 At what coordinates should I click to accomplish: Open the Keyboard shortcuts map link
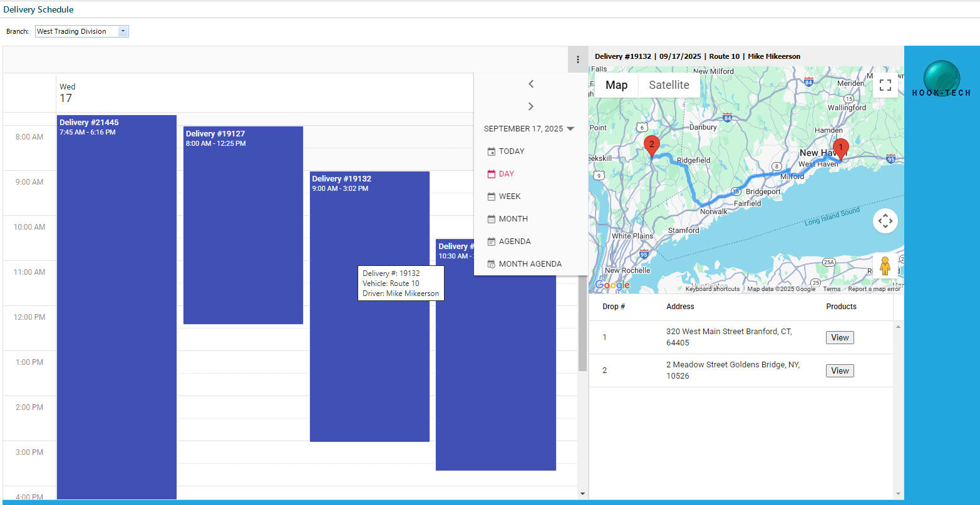pyautogui.click(x=712, y=289)
